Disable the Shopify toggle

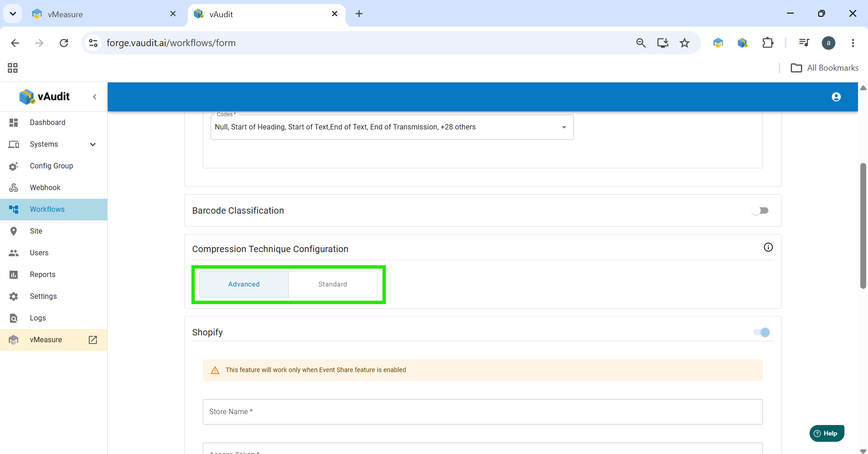click(x=762, y=332)
